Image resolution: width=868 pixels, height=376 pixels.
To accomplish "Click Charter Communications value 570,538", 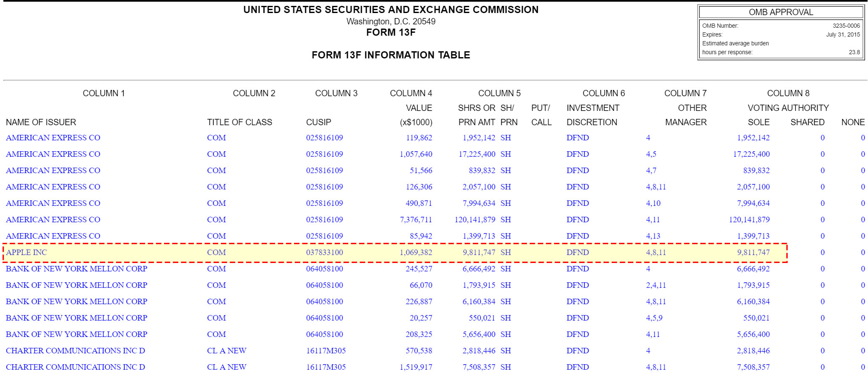I will pyautogui.click(x=418, y=351).
